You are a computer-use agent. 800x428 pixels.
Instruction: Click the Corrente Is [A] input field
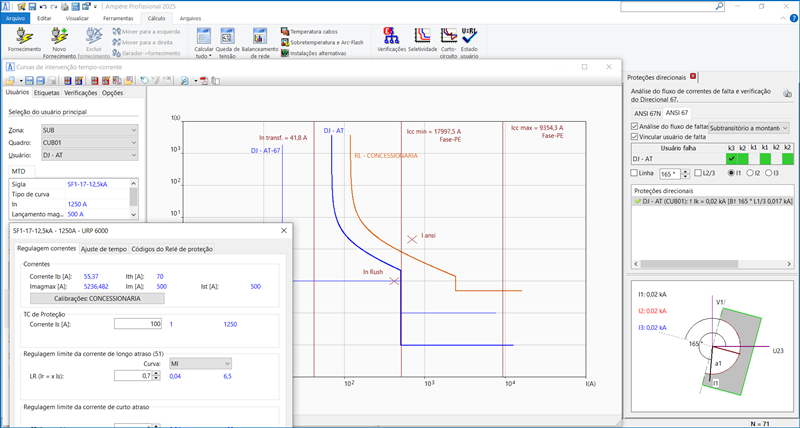coord(138,324)
